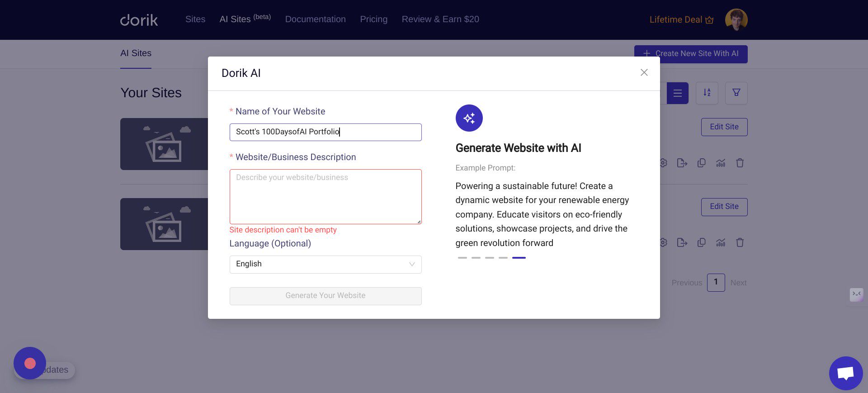Image resolution: width=868 pixels, height=393 pixels.
Task: Click Edit Site for first site
Action: (724, 127)
